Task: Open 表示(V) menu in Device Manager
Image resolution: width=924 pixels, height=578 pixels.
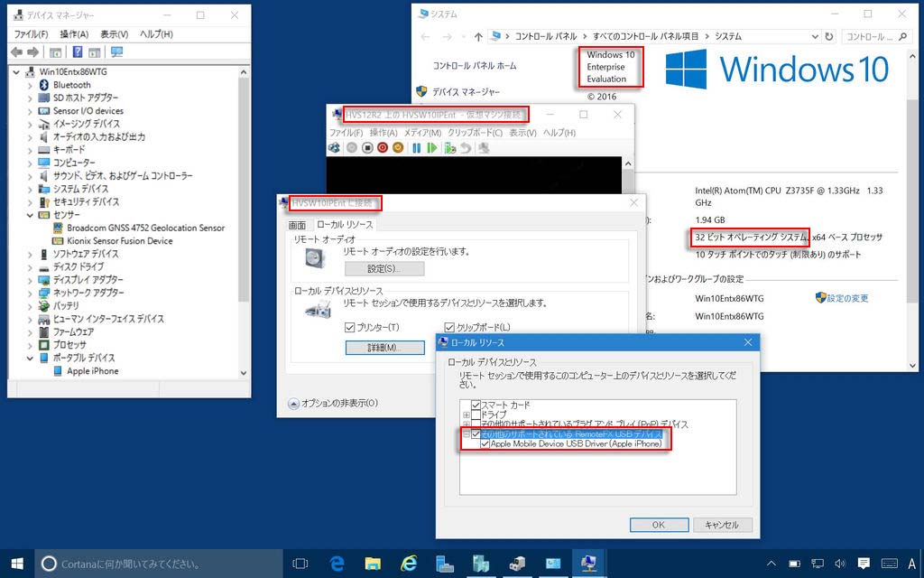Action: (115, 34)
